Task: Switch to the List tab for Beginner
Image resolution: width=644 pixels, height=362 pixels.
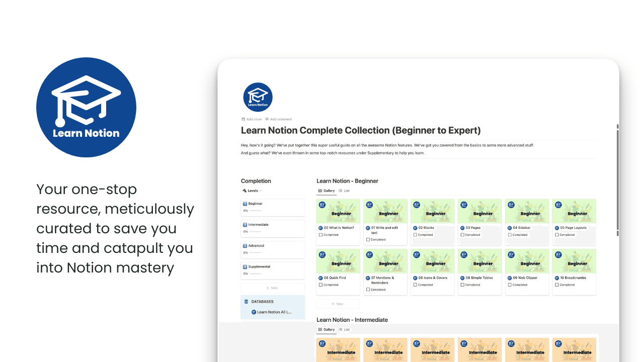Action: pyautogui.click(x=344, y=191)
